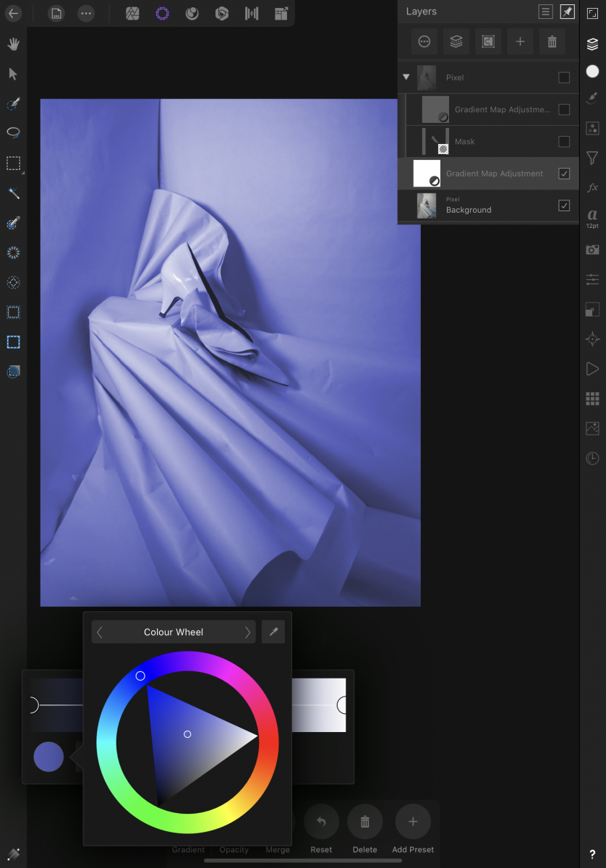
Task: Collapse the Pixel layer group
Action: pyautogui.click(x=406, y=77)
